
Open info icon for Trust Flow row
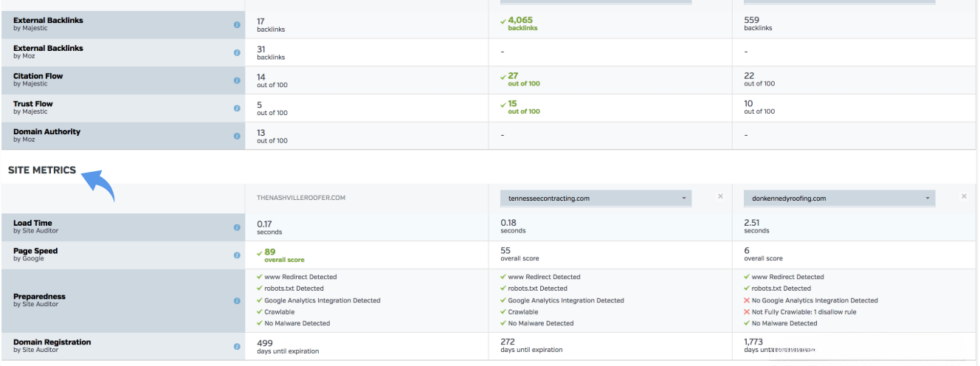click(237, 108)
